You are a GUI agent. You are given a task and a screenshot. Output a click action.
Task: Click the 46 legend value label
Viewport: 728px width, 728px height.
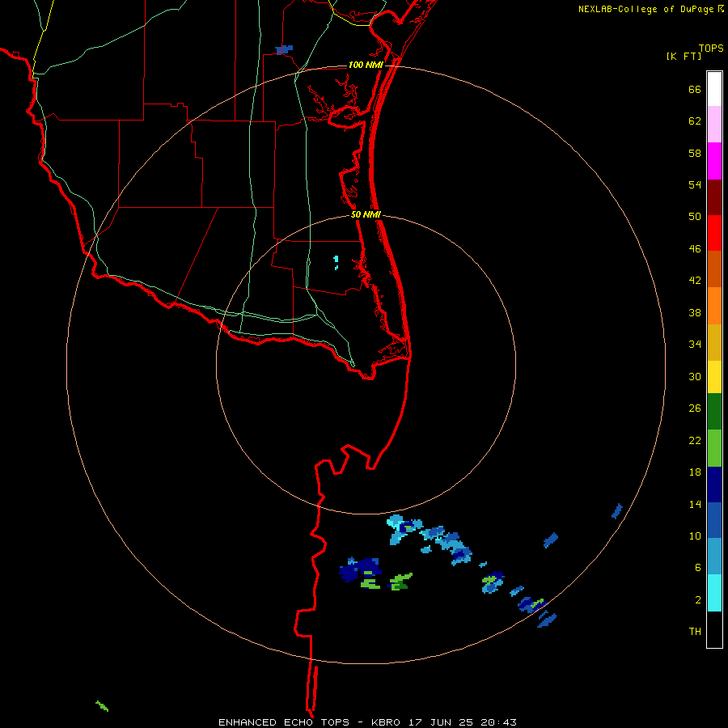click(x=695, y=249)
